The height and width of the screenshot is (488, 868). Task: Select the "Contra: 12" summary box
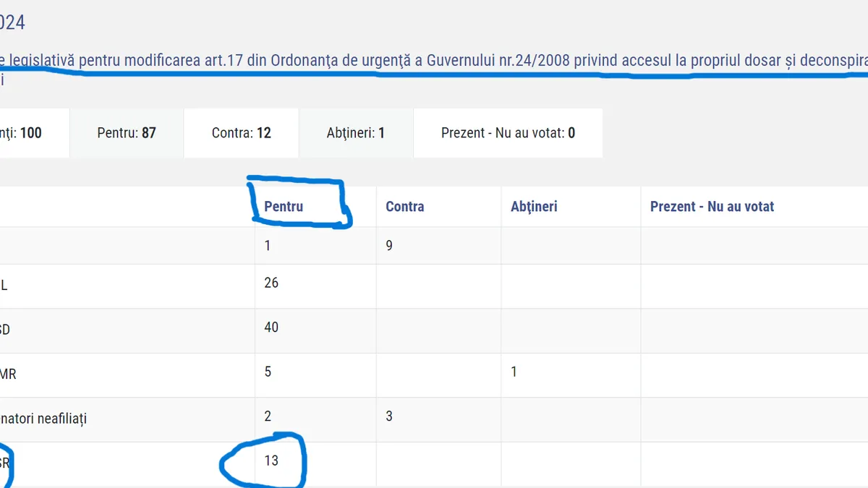(241, 133)
